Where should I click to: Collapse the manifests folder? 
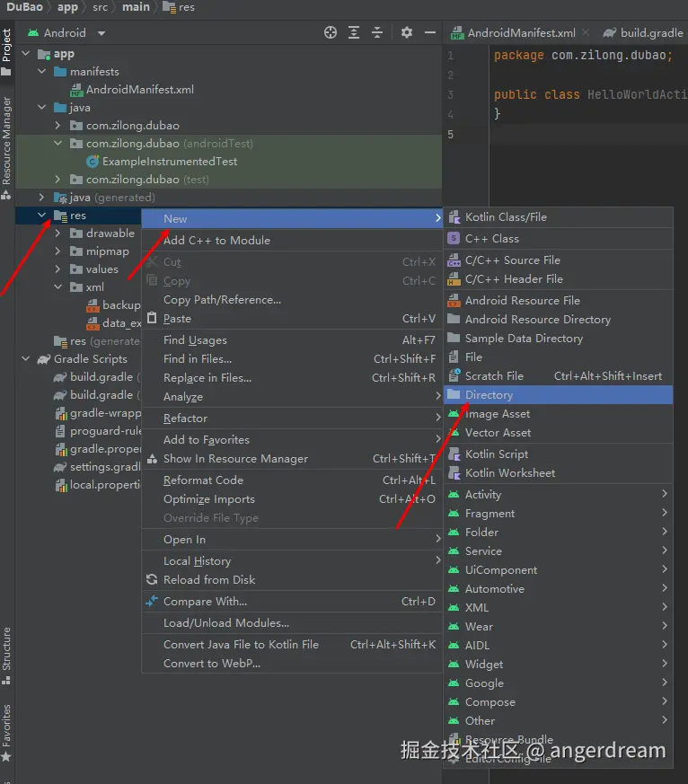coord(42,72)
